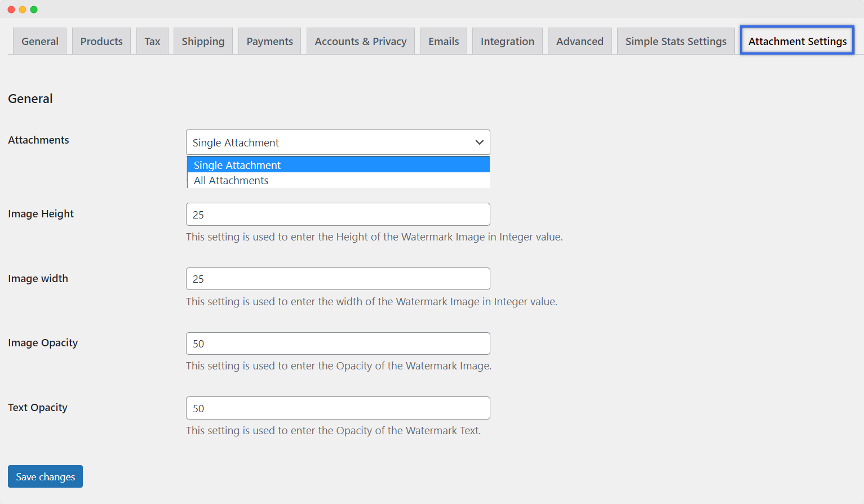This screenshot has height=504, width=864.
Task: Go to the Shipping tab
Action: click(203, 41)
